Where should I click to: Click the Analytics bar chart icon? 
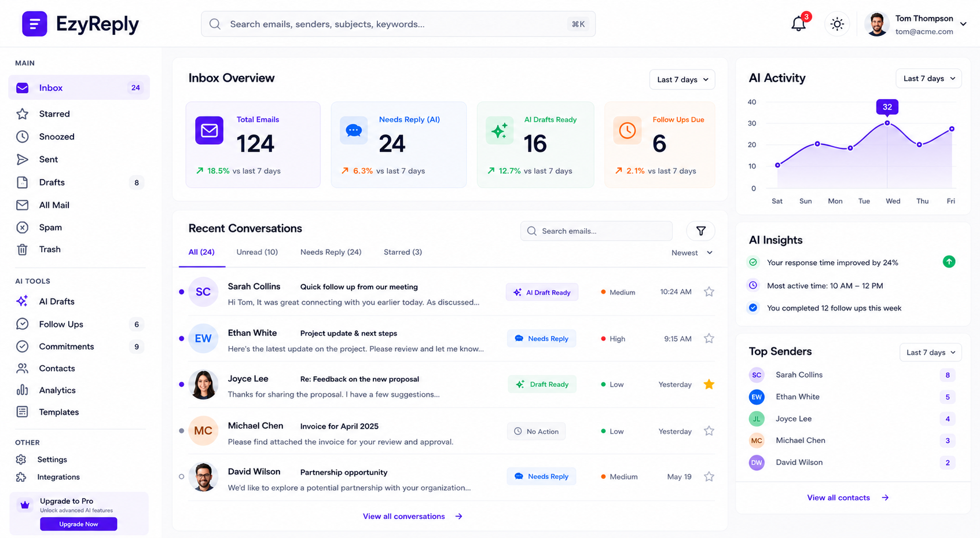click(x=22, y=390)
